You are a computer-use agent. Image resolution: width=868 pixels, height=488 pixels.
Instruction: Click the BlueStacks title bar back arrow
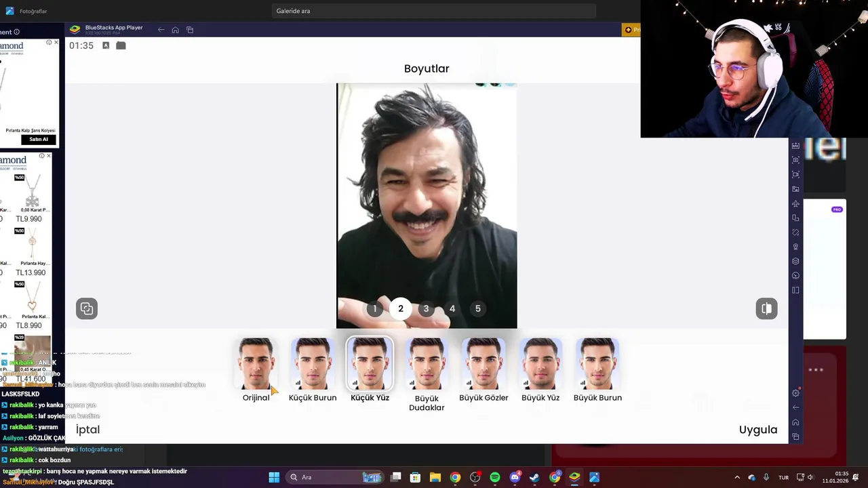coord(161,30)
